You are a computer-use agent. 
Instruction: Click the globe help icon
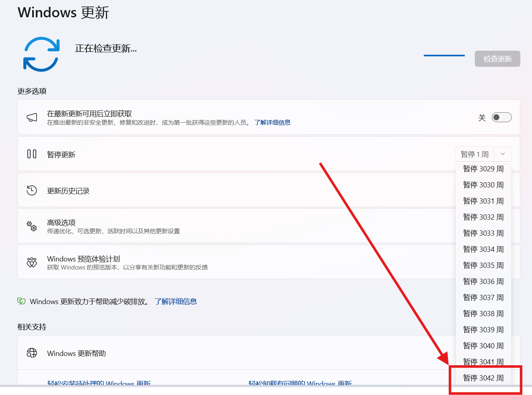32,353
